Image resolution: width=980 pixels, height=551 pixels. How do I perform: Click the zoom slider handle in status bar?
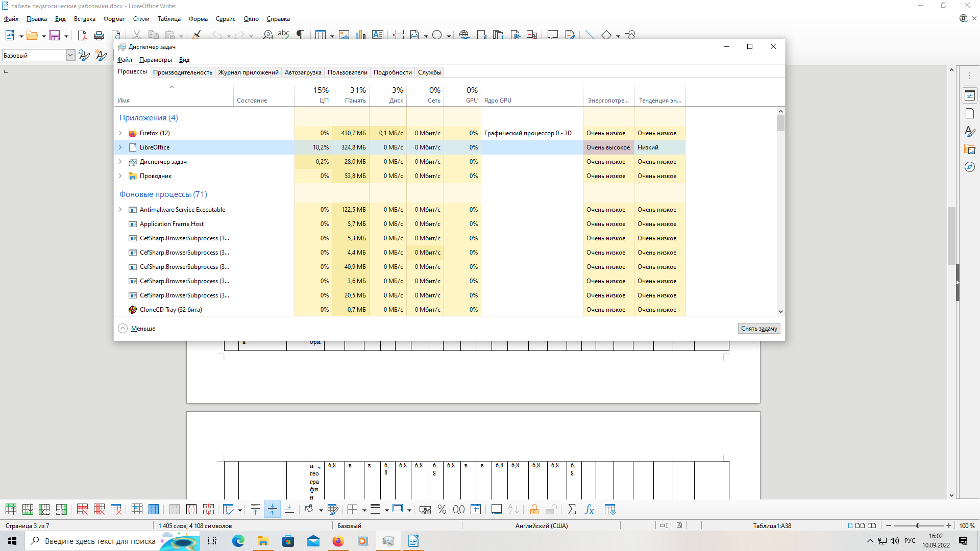click(918, 525)
